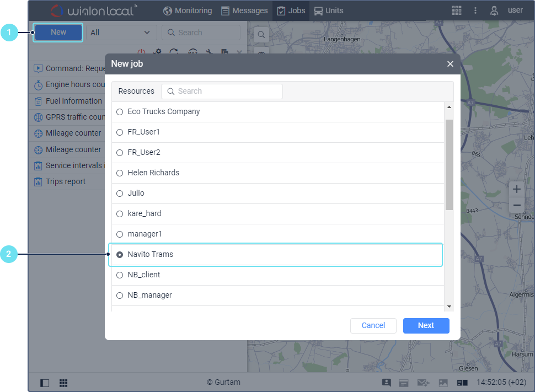Select NB_client as the resource
This screenshot has height=392, width=535.
pyautogui.click(x=120, y=275)
